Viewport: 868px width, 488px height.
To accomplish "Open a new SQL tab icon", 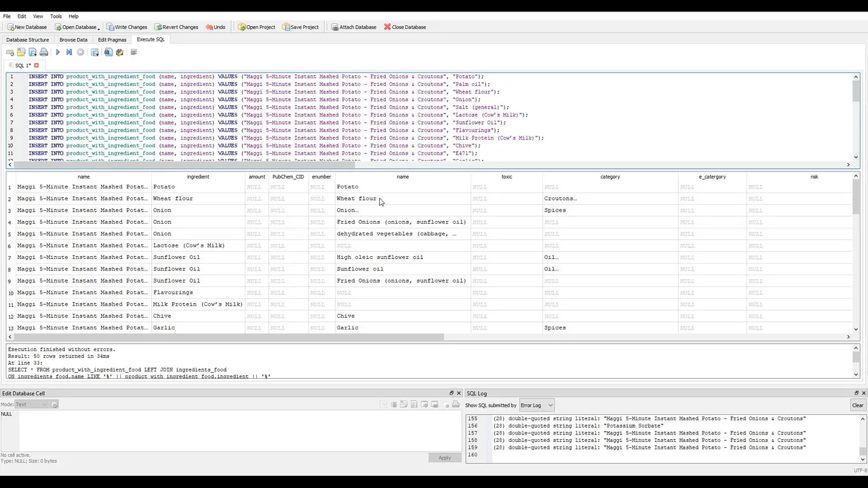I will click(10, 52).
